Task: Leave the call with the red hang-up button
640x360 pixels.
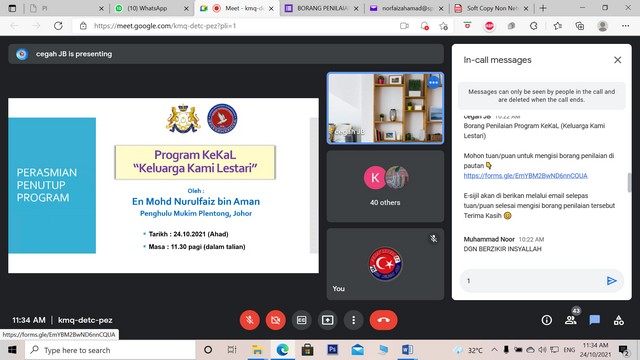Action: click(383, 320)
